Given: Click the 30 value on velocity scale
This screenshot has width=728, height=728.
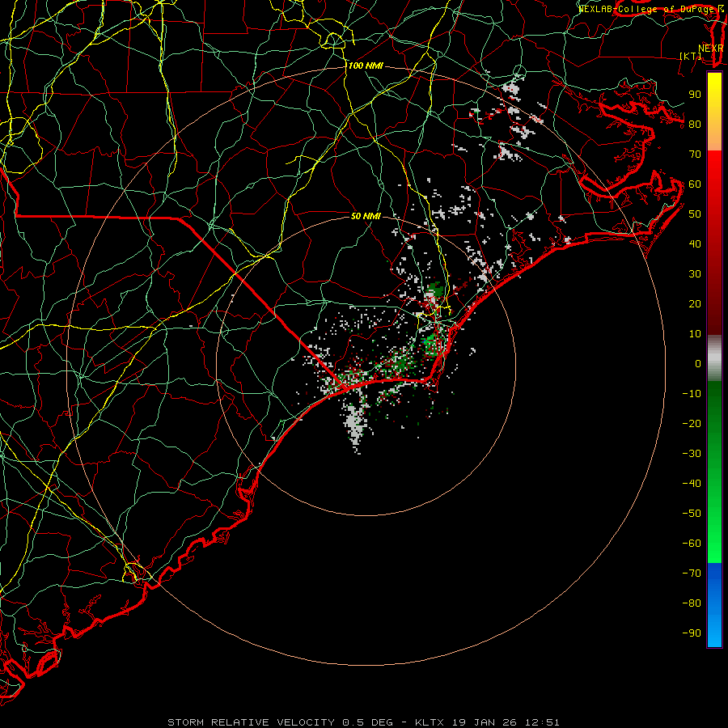Looking at the screenshot, I should pyautogui.click(x=695, y=274).
